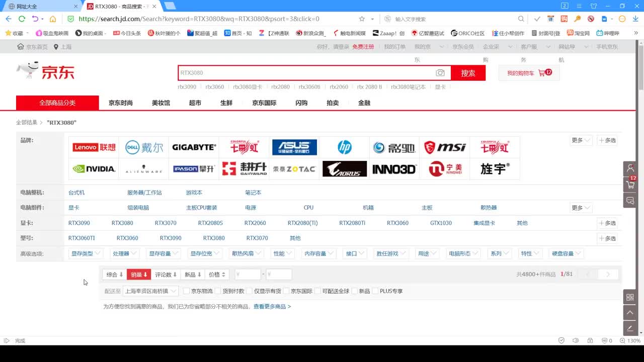Open the 美妆馆 navigation tab
The height and width of the screenshot is (362, 644).
(161, 103)
